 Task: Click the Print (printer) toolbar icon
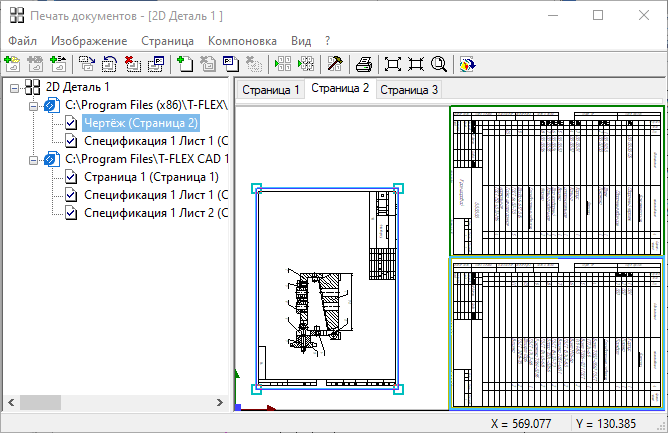(365, 64)
